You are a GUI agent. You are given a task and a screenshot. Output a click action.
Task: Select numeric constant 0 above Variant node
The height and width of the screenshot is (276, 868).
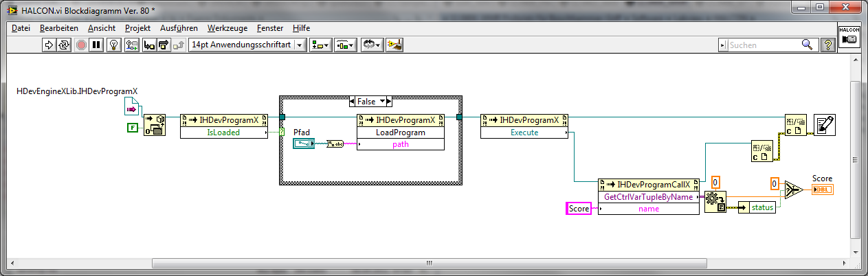pyautogui.click(x=715, y=182)
